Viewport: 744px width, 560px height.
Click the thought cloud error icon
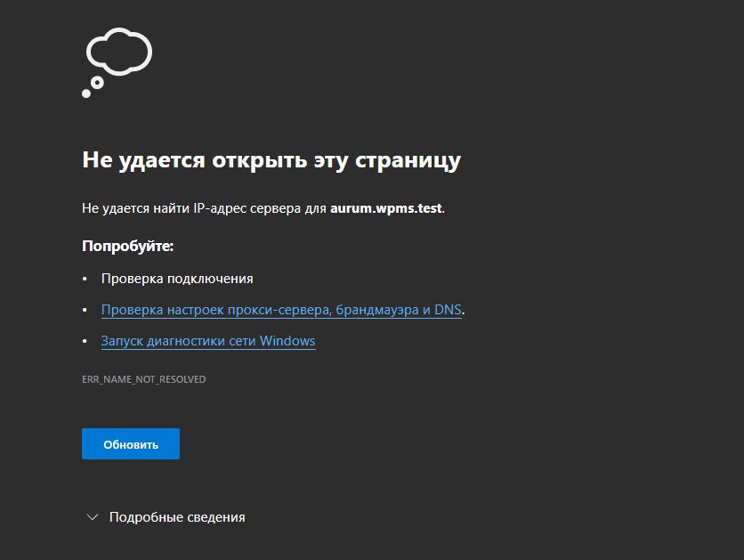tap(117, 62)
